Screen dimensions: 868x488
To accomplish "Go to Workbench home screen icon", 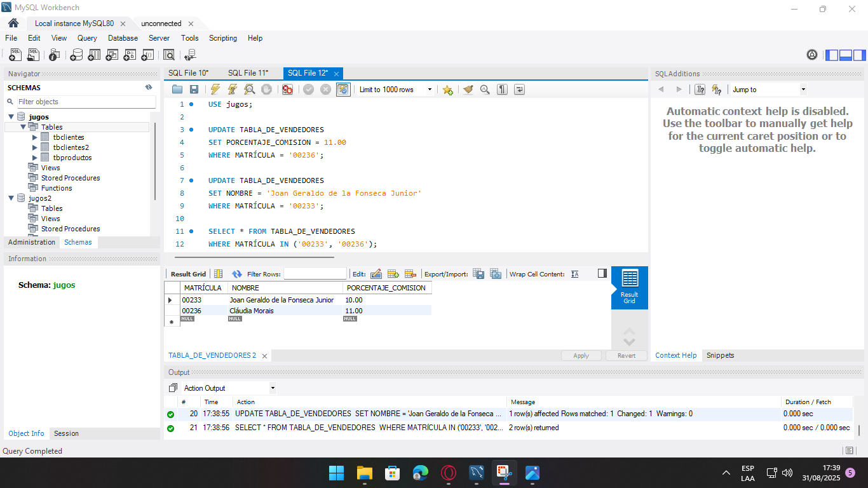I will click(13, 23).
